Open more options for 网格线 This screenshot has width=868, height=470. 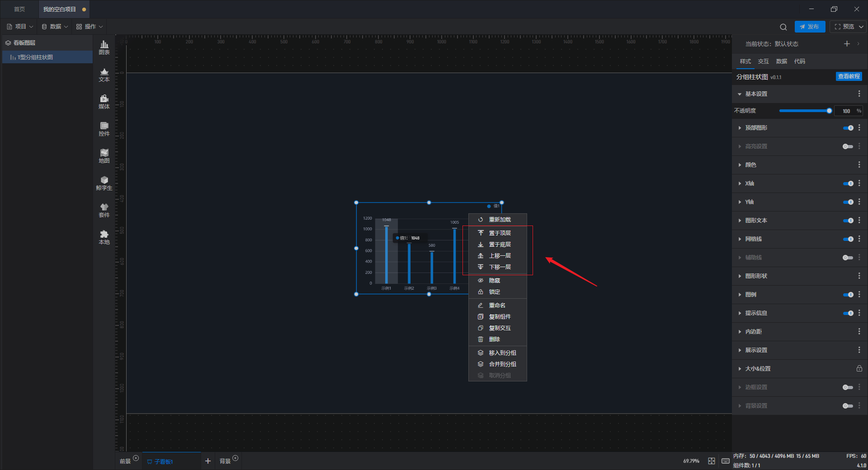point(859,239)
